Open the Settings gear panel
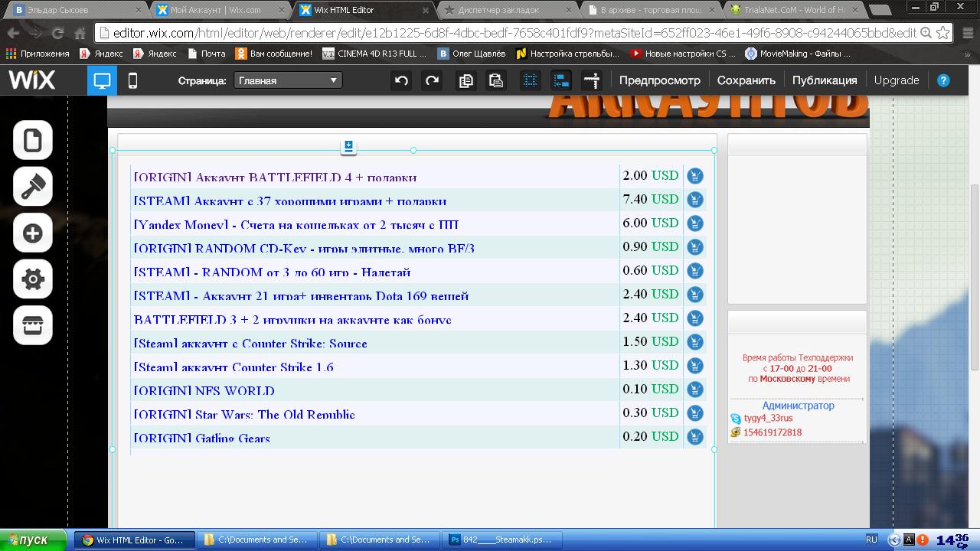The height and width of the screenshot is (551, 980). pyautogui.click(x=33, y=279)
